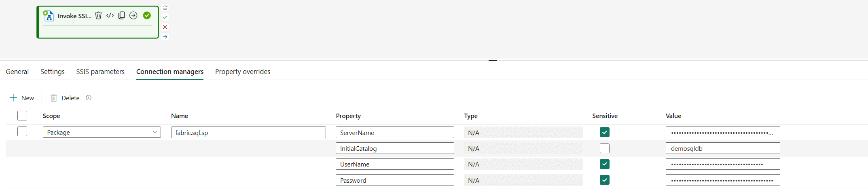Image resolution: width=868 pixels, height=194 pixels.
Task: Click the info icon next to Delete
Action: (89, 98)
